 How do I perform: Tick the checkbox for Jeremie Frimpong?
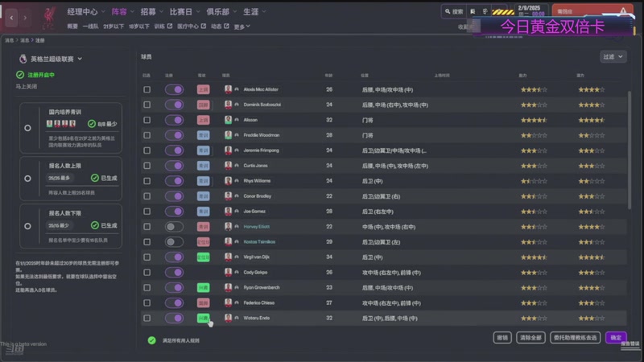coord(147,150)
